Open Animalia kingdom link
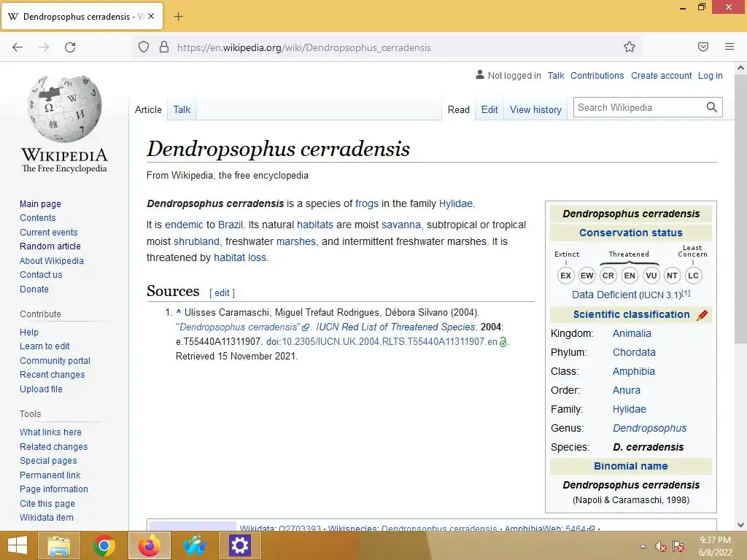Viewport: 747px width, 560px height. (x=632, y=333)
